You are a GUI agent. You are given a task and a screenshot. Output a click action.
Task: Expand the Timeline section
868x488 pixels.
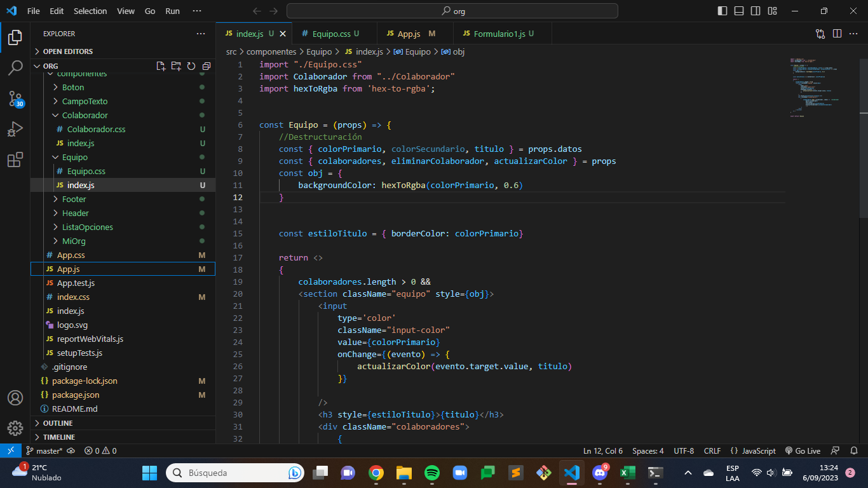point(123,437)
